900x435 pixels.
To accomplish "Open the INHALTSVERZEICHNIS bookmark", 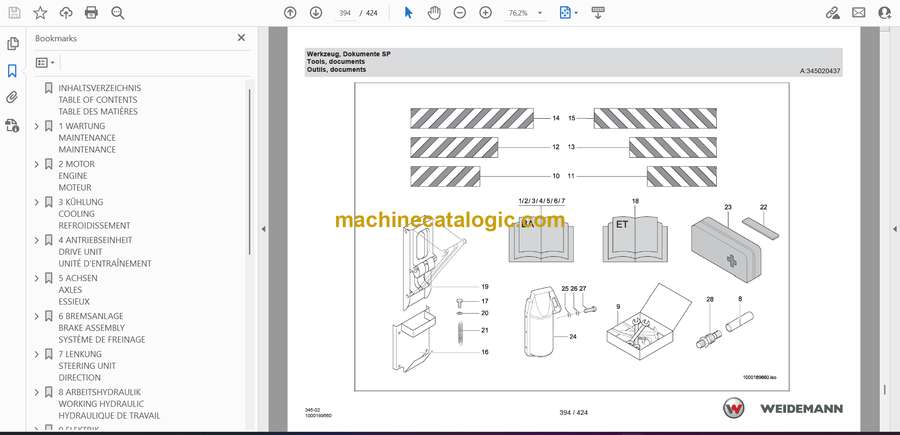I will 99,88.
